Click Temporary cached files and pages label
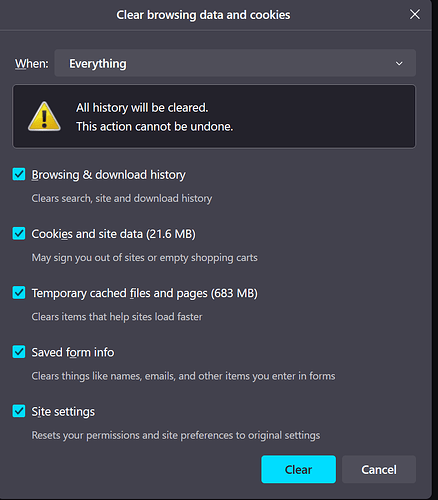The image size is (438, 500). (x=144, y=293)
